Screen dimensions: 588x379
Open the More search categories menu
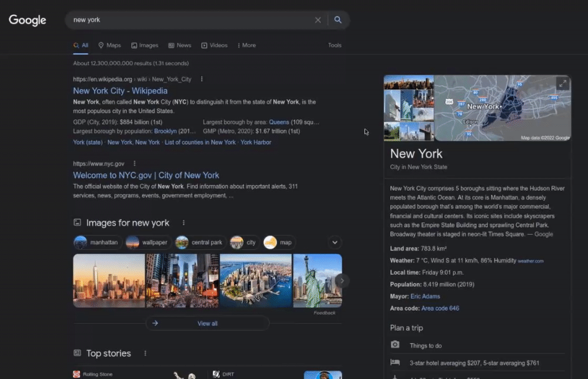(246, 45)
